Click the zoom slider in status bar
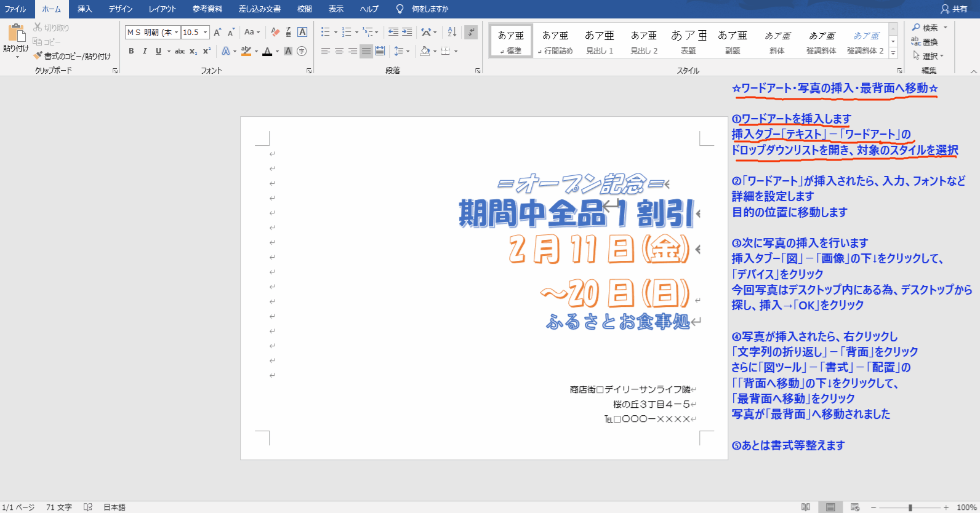This screenshot has height=513, width=980. (910, 507)
